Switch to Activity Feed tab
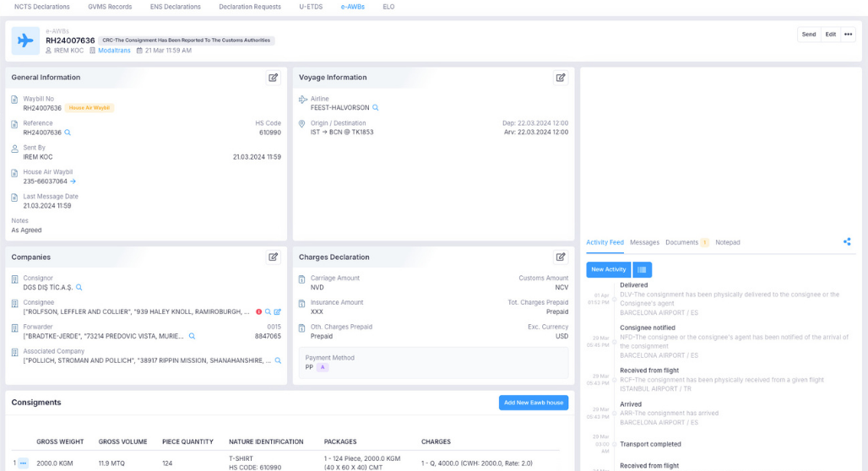The height and width of the screenshot is (471, 868). click(605, 242)
